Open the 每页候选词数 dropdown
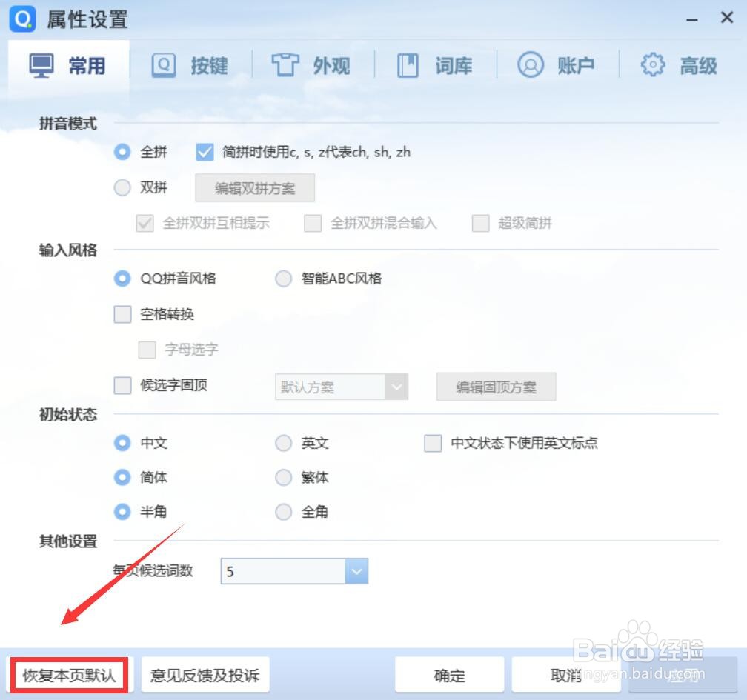Viewport: 747px width, 700px height. pyautogui.click(x=356, y=570)
